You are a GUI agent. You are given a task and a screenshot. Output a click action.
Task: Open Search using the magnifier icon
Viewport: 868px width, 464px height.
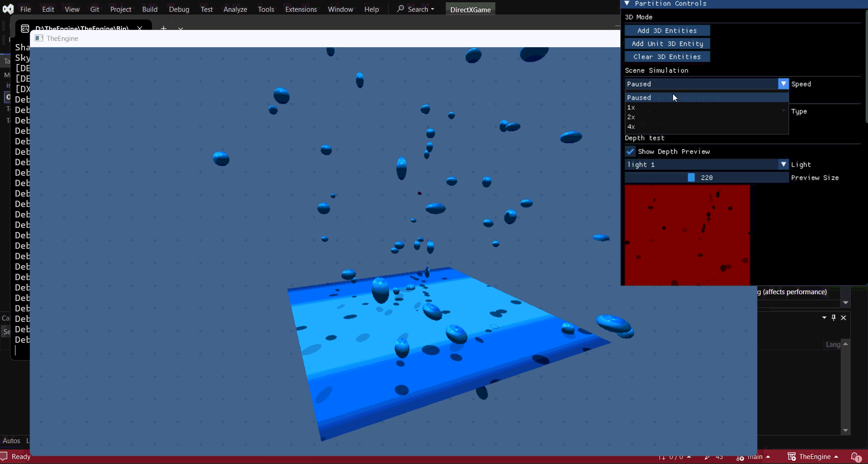(401, 9)
